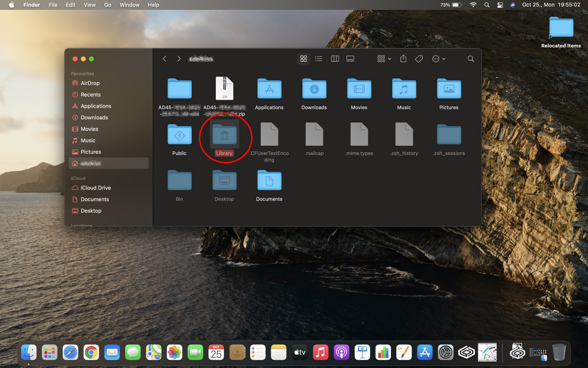Select the Pictures folder in the file grid
Viewport: 588px width, 368px height.
pyautogui.click(x=449, y=88)
